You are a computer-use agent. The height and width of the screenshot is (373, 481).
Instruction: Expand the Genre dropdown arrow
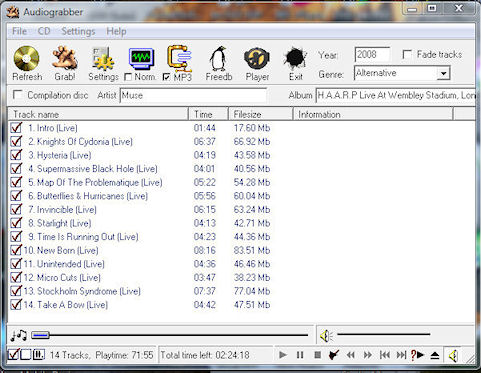443,73
